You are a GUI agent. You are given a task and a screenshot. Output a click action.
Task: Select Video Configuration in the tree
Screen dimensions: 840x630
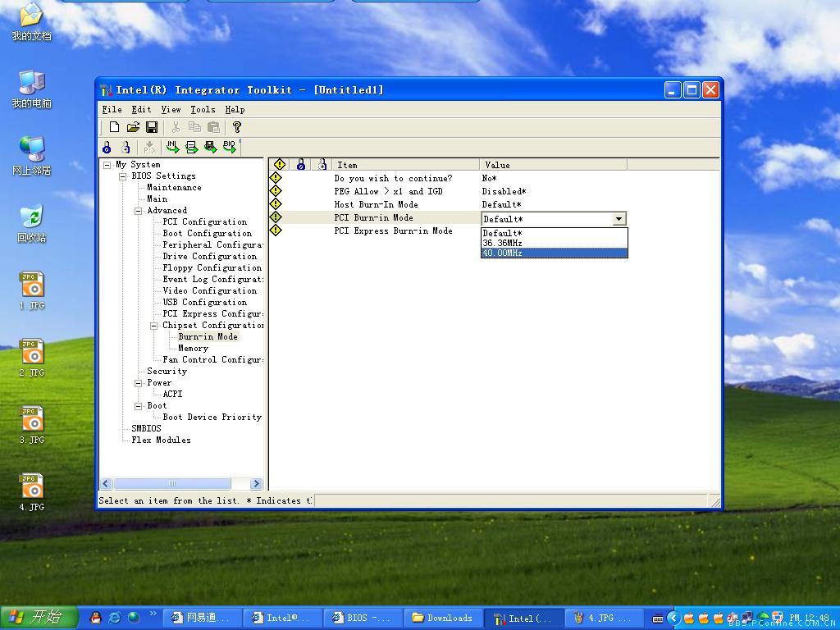[209, 291]
